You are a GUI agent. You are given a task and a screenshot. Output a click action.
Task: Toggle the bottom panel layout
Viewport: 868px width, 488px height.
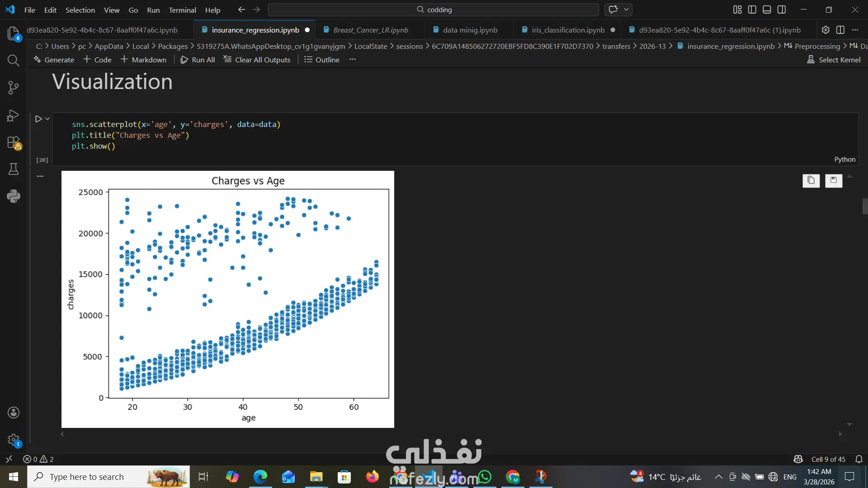(767, 9)
